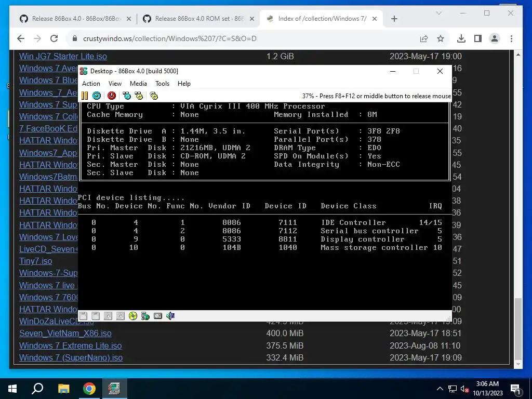
Task: Reload the crustywindo.ws page
Action: pos(54,38)
